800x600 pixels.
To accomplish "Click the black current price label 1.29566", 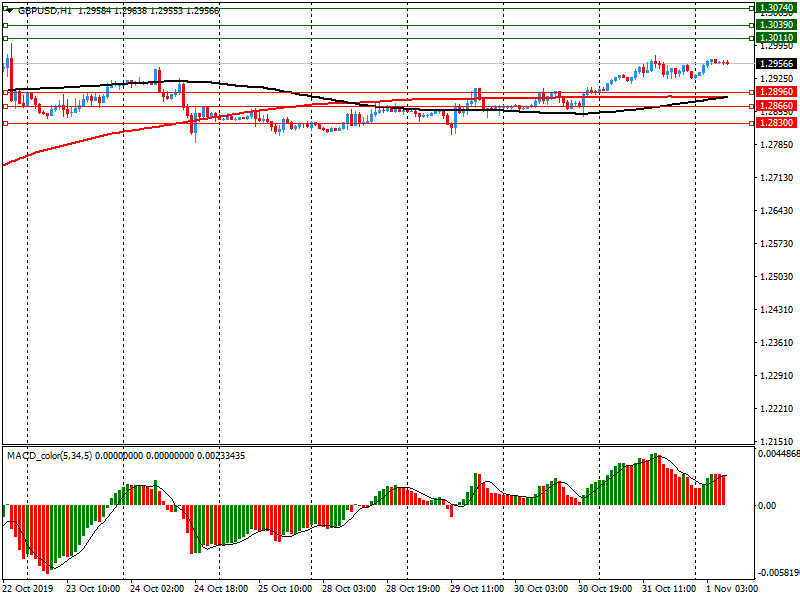I will 776,63.
